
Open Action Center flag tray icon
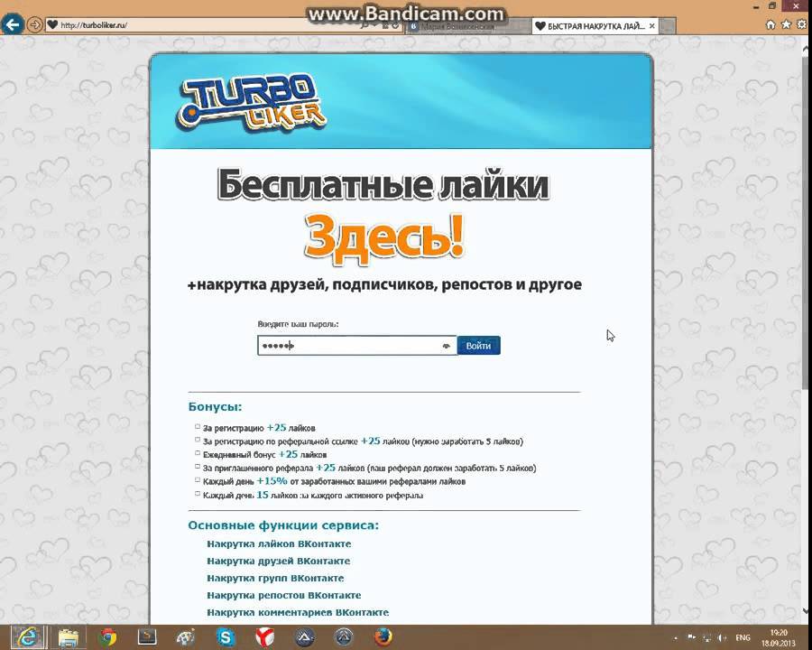tap(691, 637)
